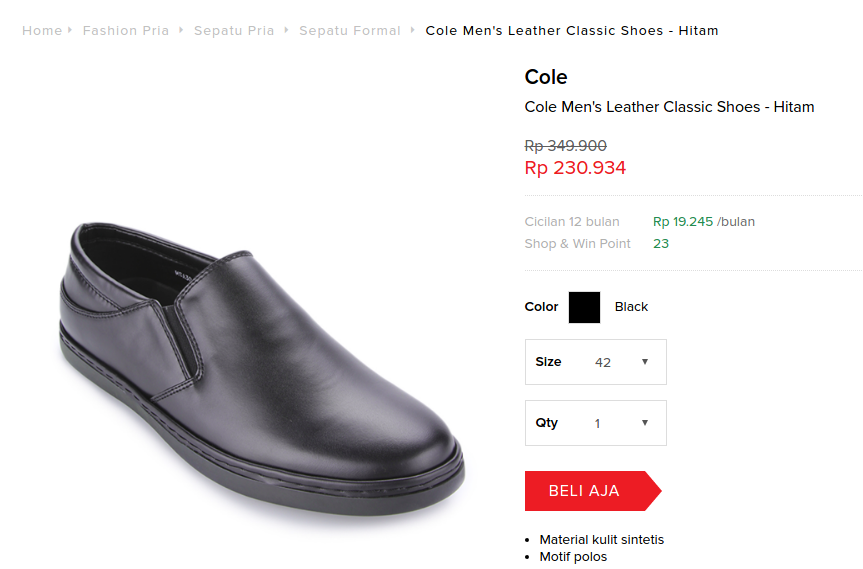Screen dimensions: 863x569
Task: Navigate to the Sepatu Pria breadcrumb
Action: 234,30
